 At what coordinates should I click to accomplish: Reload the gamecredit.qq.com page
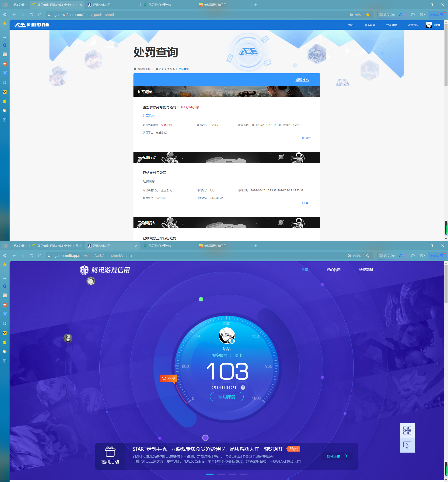(x=31, y=255)
